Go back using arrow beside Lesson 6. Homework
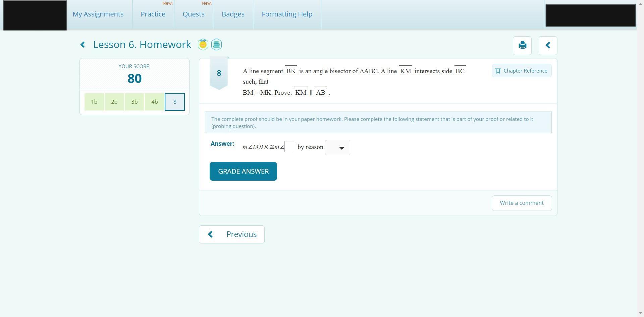 tap(83, 45)
